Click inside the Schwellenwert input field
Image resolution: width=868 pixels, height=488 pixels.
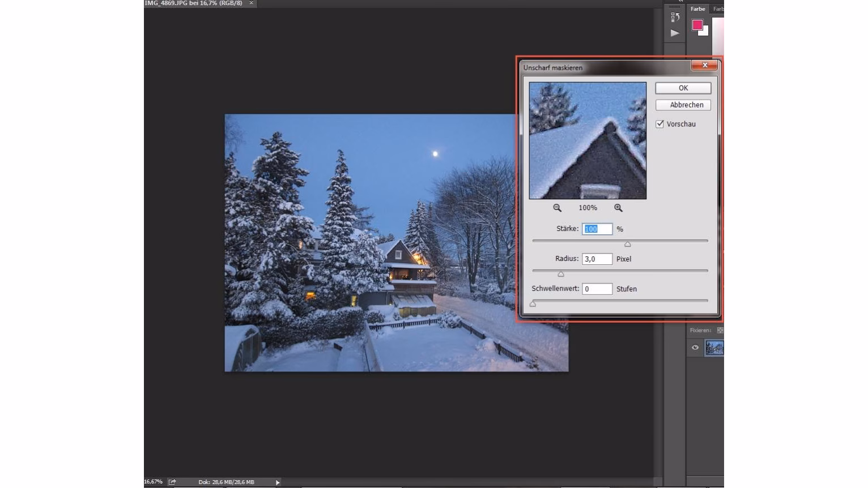click(x=597, y=289)
